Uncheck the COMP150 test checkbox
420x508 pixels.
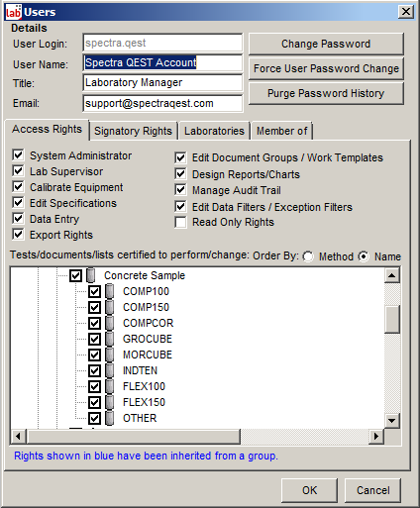click(94, 307)
